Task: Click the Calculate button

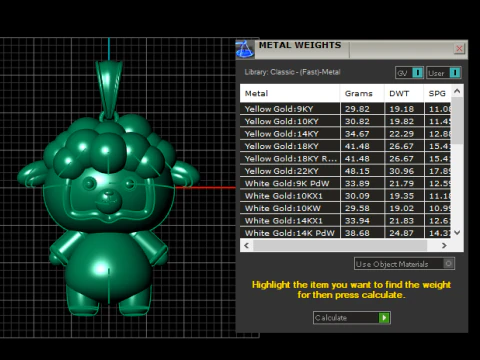Action: (352, 318)
